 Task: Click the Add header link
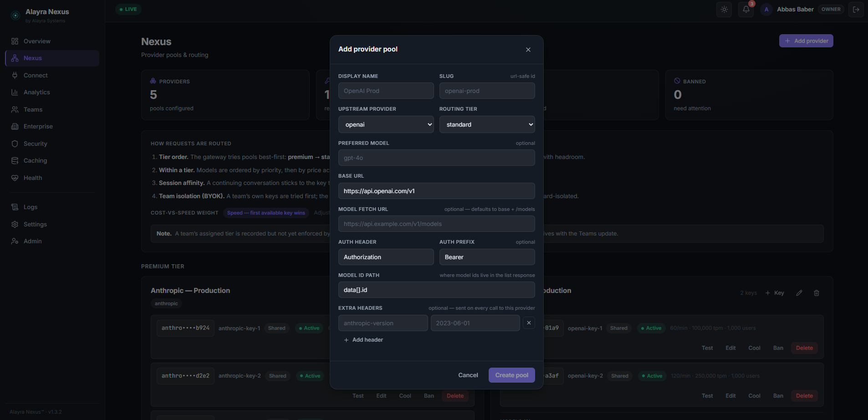coord(363,340)
